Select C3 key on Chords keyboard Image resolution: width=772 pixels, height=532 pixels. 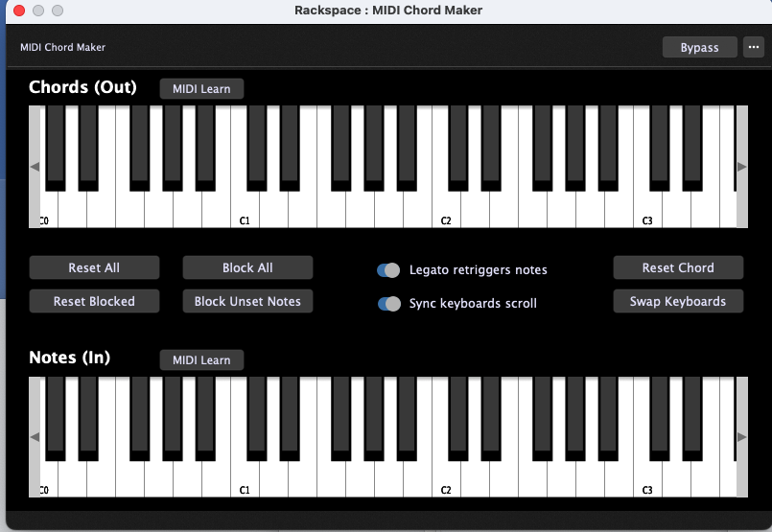point(647,212)
